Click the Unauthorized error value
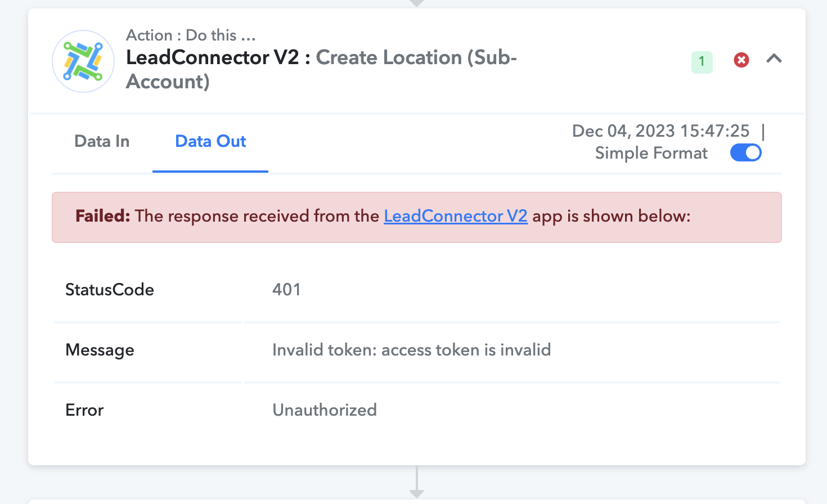827x504 pixels. [x=325, y=410]
